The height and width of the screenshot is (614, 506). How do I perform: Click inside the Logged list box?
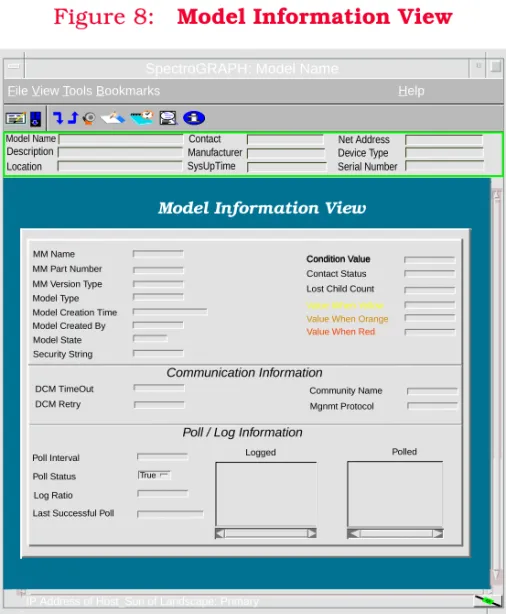pyautogui.click(x=266, y=494)
